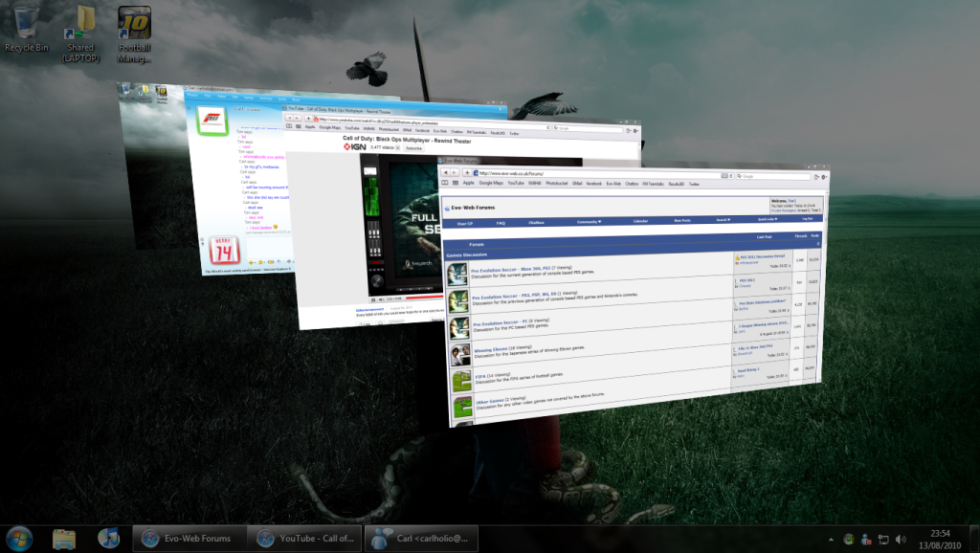
Task: Expand Quick Links dropdown in Evo-Web navbar
Action: (768, 219)
